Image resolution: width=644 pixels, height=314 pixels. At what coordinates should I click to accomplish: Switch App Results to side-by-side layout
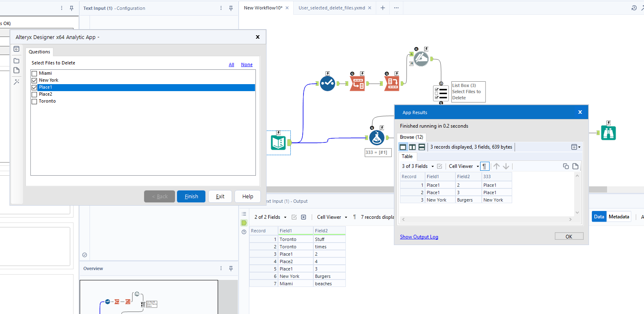(412, 147)
